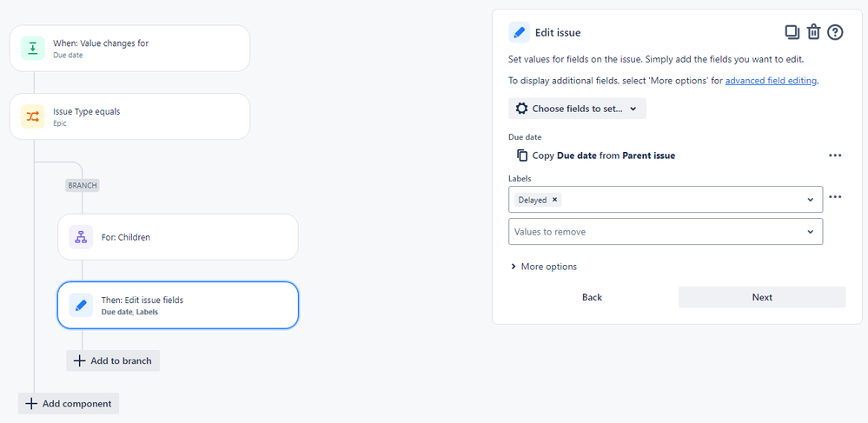Open advanced field editing link
This screenshot has height=423, width=868.
click(x=771, y=80)
